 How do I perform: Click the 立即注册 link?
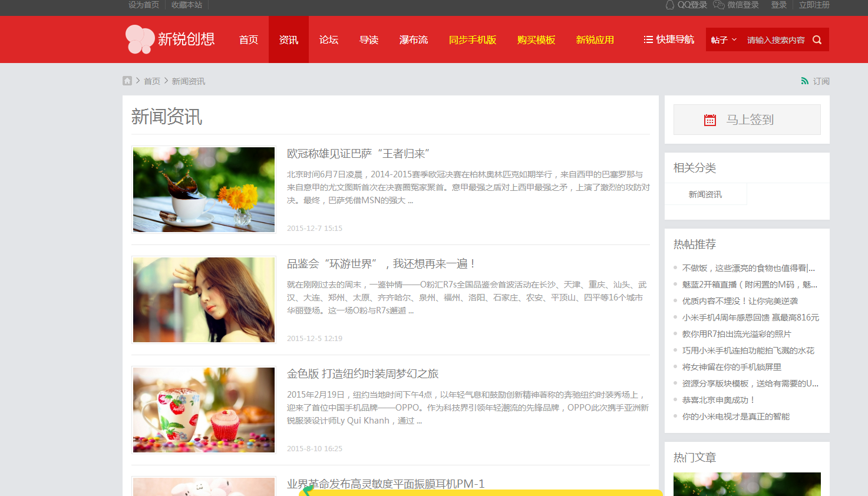[x=814, y=5]
